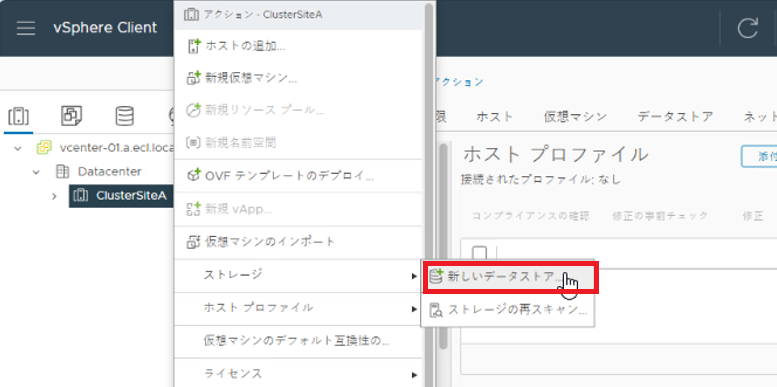Click disabled 新規 vApp... entry
This screenshot has width=777, height=387.
298,209
